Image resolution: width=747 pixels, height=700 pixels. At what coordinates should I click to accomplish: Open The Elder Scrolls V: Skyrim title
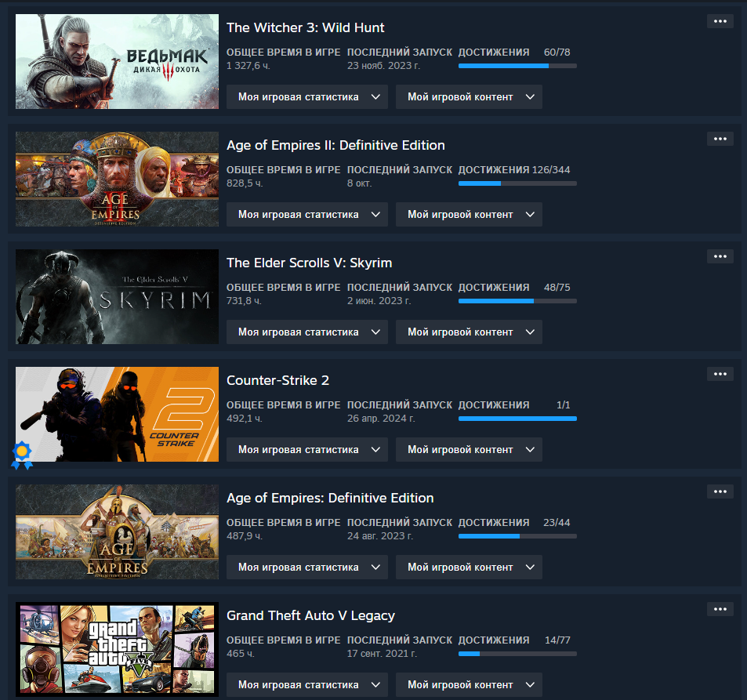[x=309, y=263]
